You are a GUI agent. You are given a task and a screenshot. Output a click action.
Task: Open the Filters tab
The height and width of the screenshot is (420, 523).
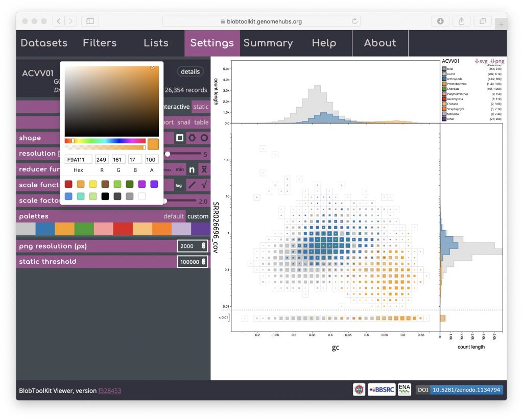click(100, 43)
